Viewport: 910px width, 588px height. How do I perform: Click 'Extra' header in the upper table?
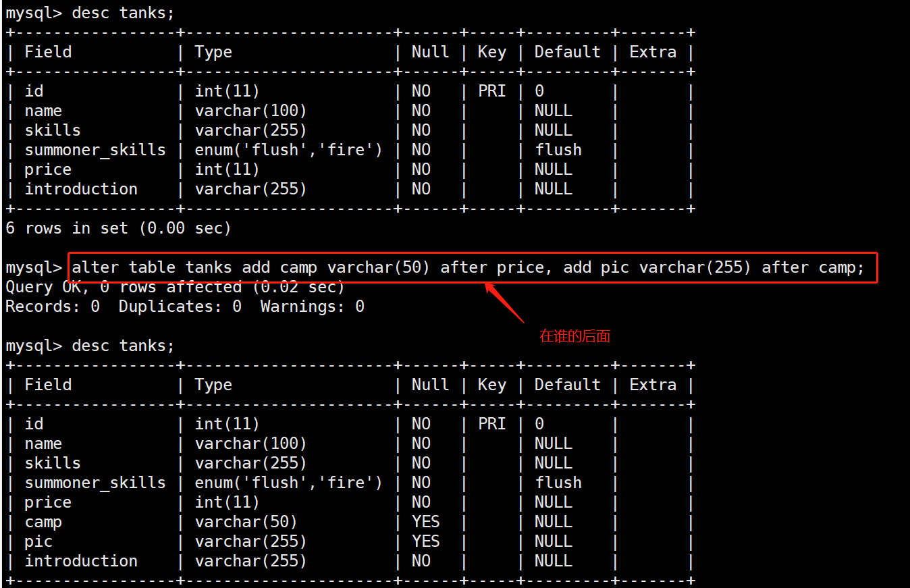[653, 53]
